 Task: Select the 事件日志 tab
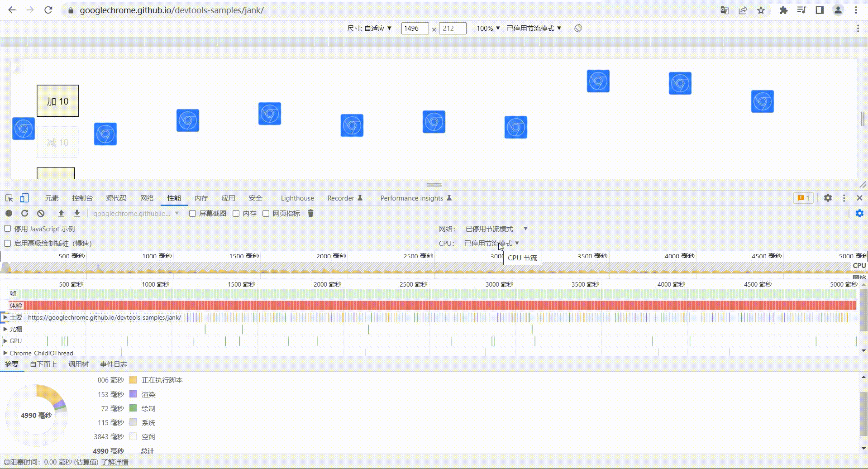pyautogui.click(x=114, y=364)
